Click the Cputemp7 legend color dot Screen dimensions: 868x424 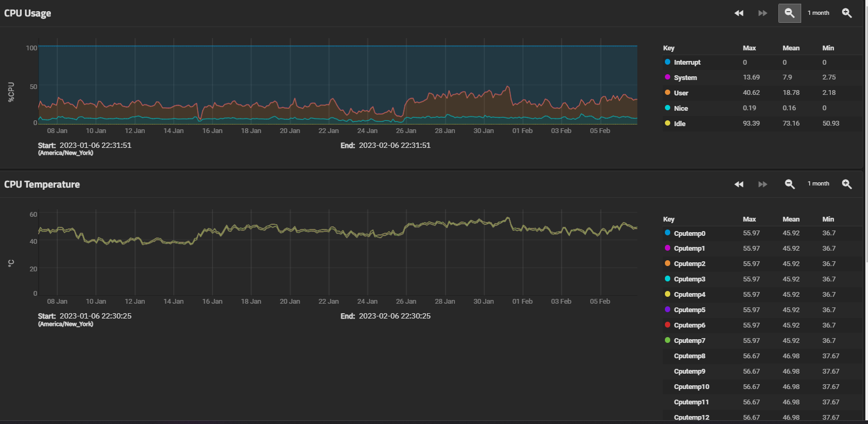[668, 340]
